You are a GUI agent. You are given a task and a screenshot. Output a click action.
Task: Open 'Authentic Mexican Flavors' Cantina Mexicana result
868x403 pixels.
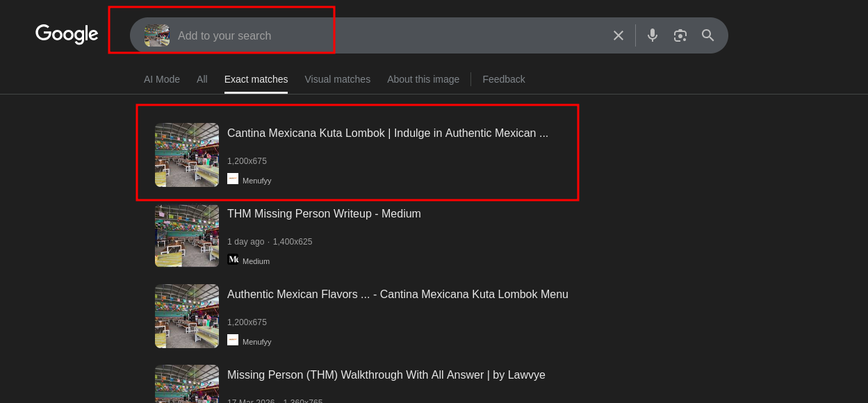tap(398, 295)
